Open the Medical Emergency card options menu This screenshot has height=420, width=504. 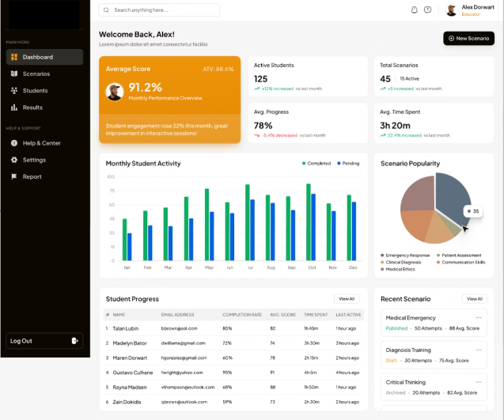point(479,317)
